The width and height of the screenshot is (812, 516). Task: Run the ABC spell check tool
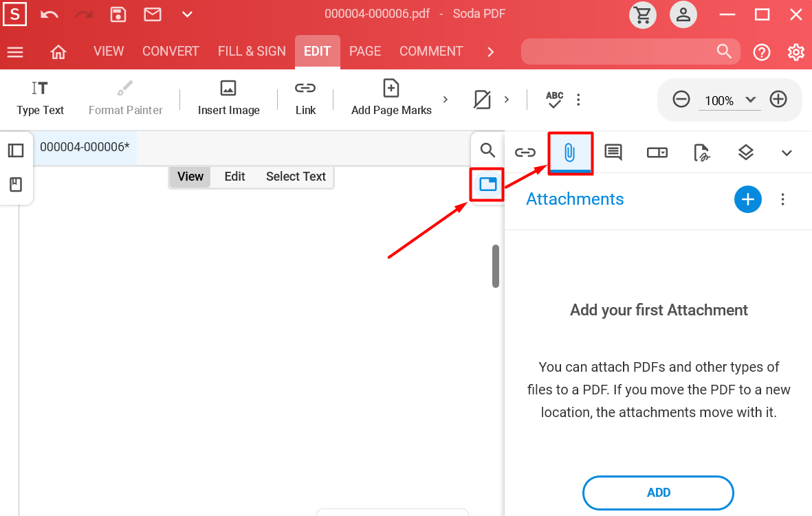point(554,98)
